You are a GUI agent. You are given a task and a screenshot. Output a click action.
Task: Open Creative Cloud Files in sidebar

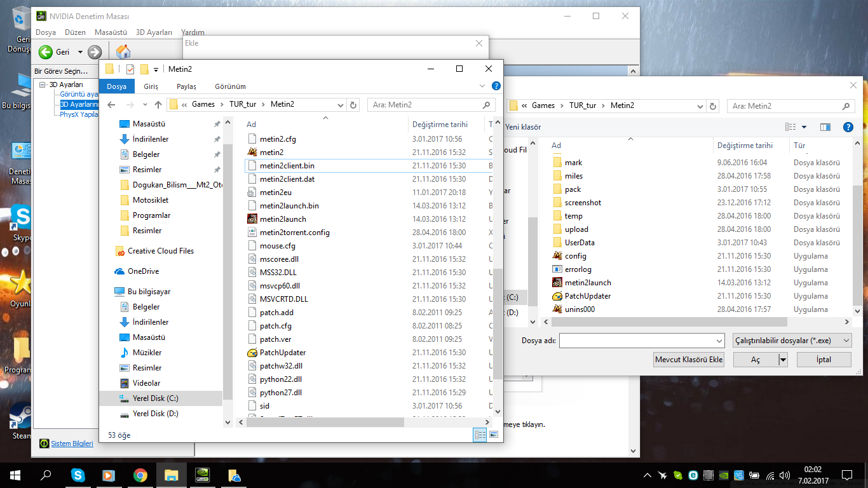point(160,251)
